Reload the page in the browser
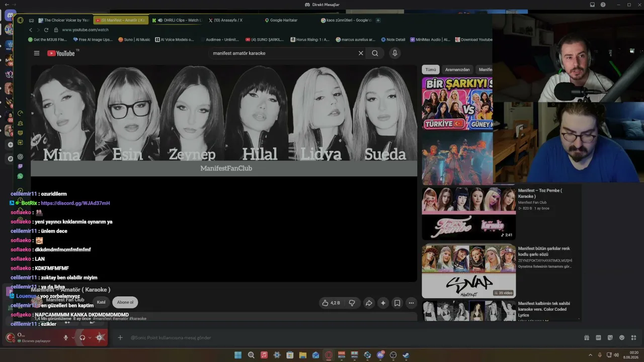The image size is (644, 362). point(46,30)
